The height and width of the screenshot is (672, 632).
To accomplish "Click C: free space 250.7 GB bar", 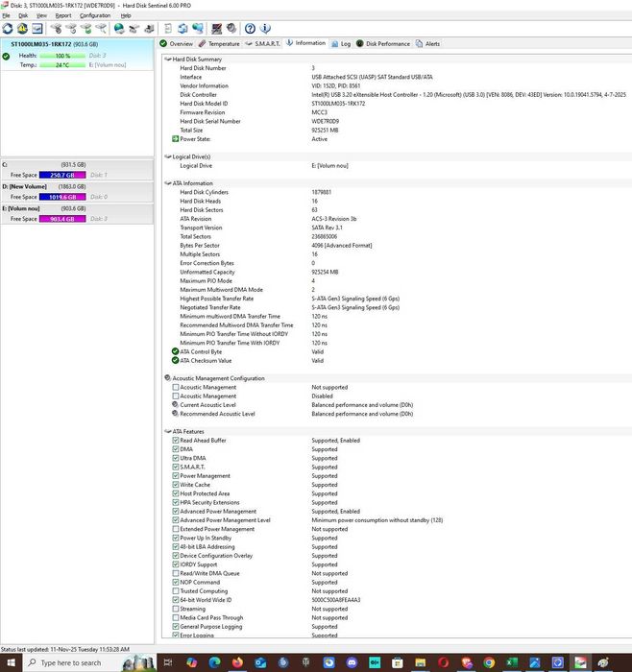I will pyautogui.click(x=62, y=175).
